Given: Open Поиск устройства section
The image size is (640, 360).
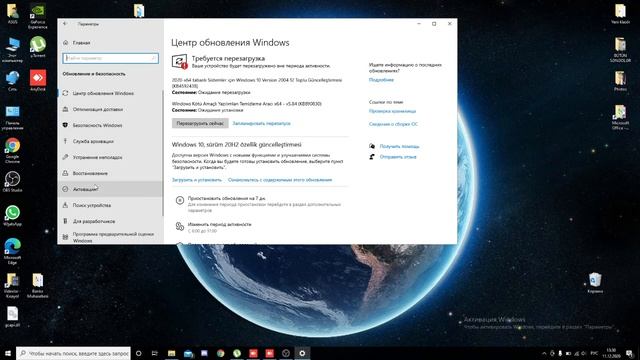Looking at the screenshot, I should click(x=110, y=205).
